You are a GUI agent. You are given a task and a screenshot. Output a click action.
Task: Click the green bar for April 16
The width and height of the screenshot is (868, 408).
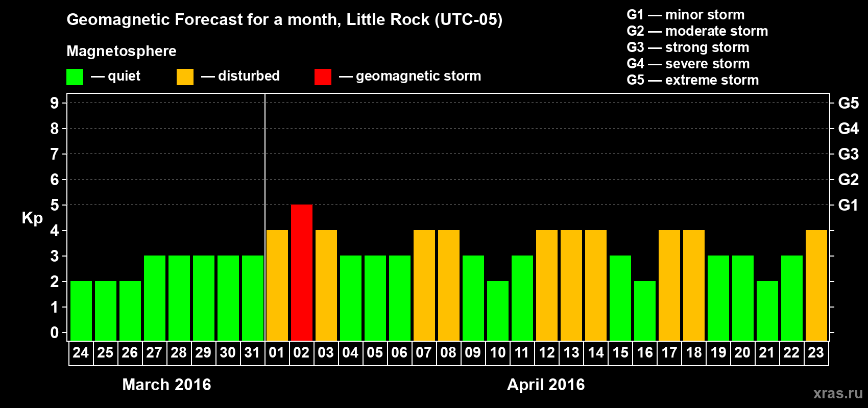coord(645,311)
